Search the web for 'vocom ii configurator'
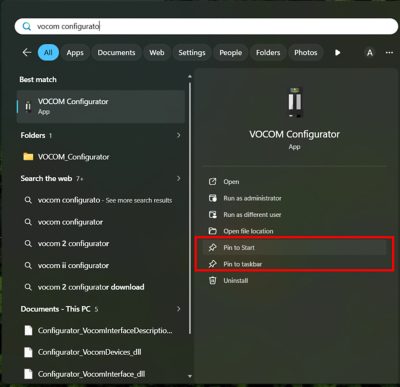 pos(101,266)
